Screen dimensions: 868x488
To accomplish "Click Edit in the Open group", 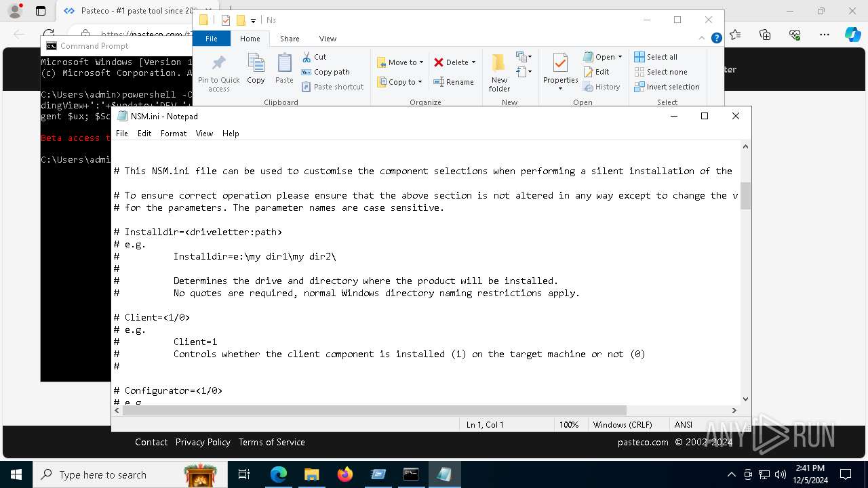I will (596, 72).
